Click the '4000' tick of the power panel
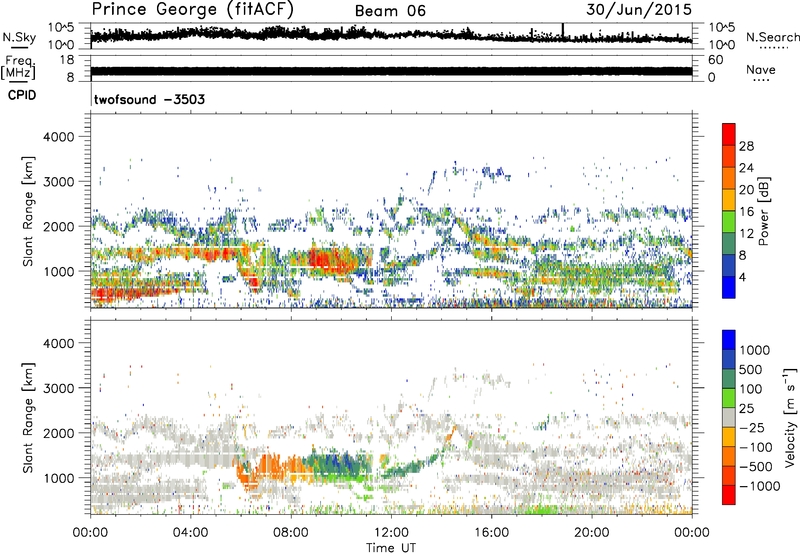The image size is (800, 554). (58, 137)
